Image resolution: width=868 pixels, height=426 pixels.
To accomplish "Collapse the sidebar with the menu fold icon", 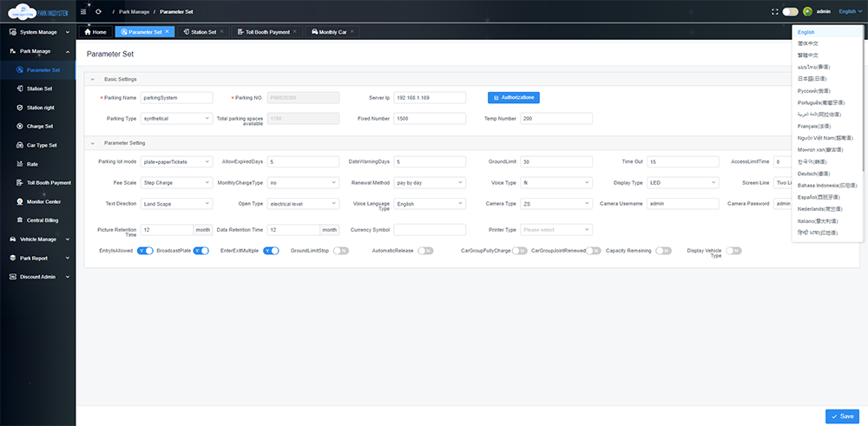I will point(83,11).
